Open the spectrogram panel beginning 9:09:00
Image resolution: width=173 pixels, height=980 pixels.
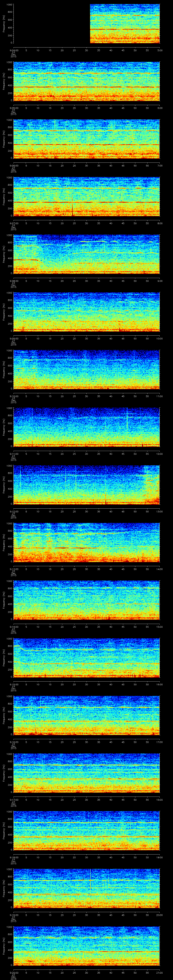(x=87, y=312)
